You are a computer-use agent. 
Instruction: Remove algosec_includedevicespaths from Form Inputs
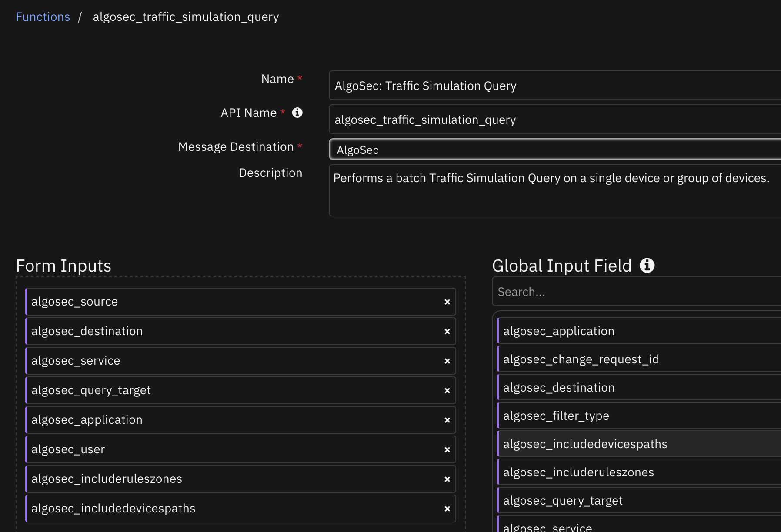tap(447, 509)
